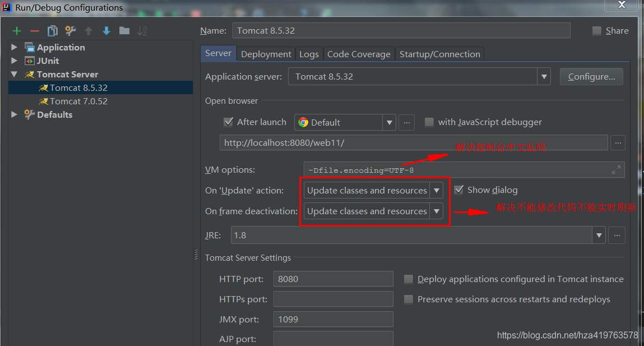Open On frame deactivation dropdown

pos(436,211)
